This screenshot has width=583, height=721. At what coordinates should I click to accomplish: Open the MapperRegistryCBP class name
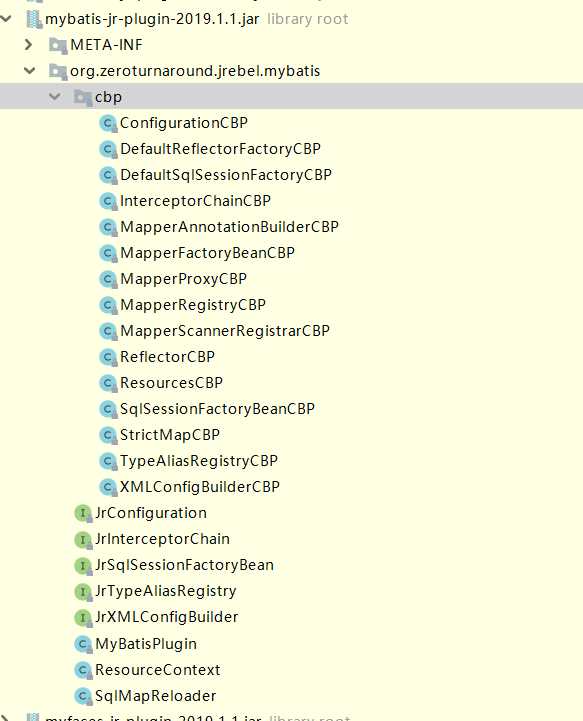tap(193, 305)
